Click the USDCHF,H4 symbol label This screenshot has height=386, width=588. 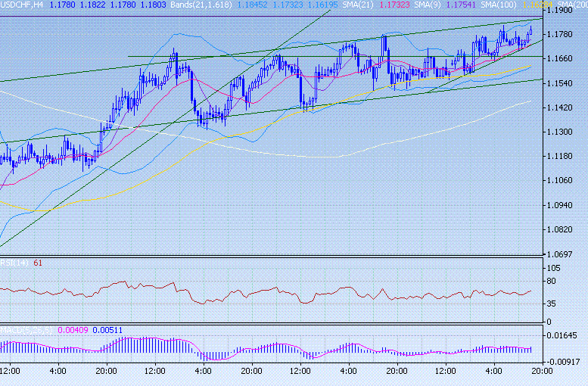(x=23, y=5)
